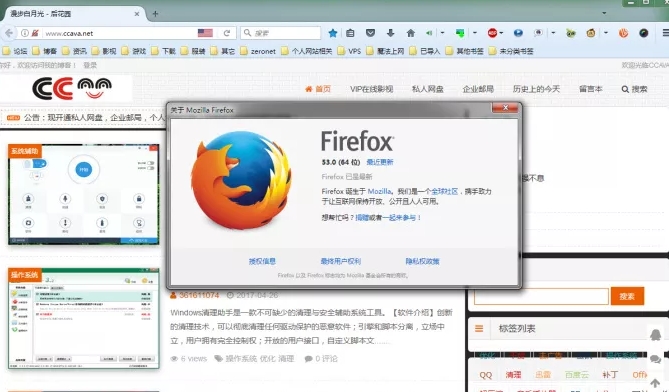Open a new tab with plus button

[x=155, y=14]
